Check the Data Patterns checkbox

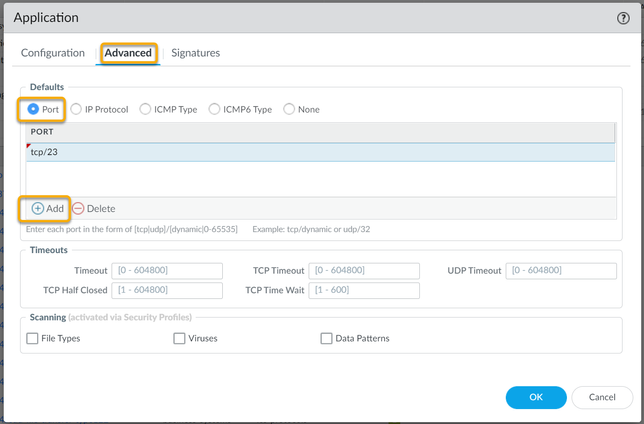(x=326, y=338)
